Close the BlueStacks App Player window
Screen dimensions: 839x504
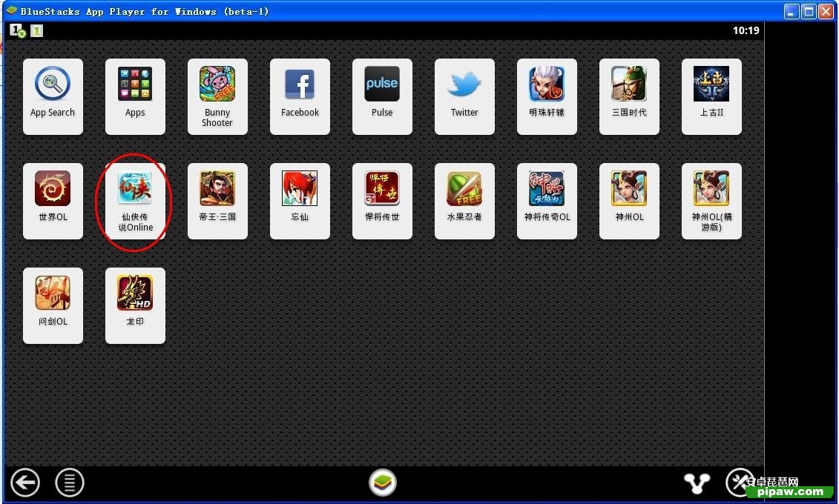pyautogui.click(x=826, y=11)
